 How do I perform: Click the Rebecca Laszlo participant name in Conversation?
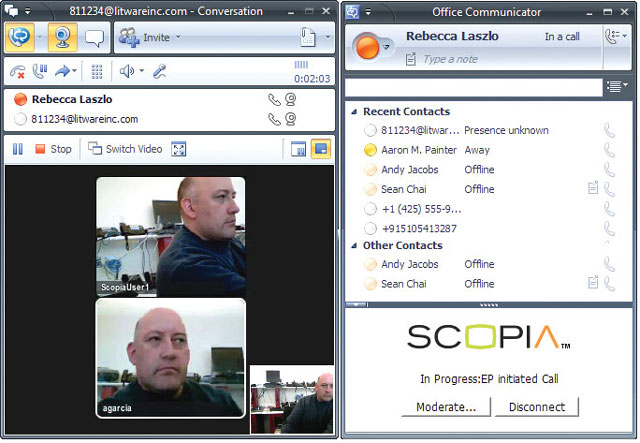click(x=72, y=99)
